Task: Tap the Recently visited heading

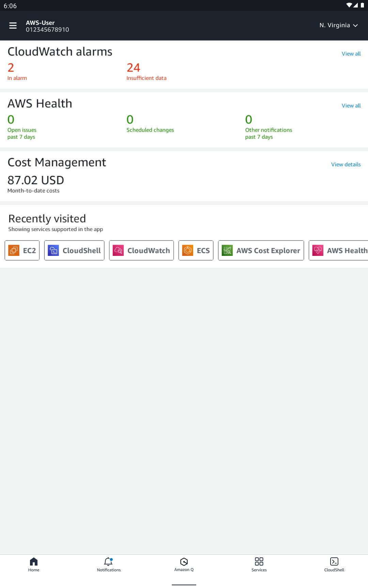Action: coord(47,219)
